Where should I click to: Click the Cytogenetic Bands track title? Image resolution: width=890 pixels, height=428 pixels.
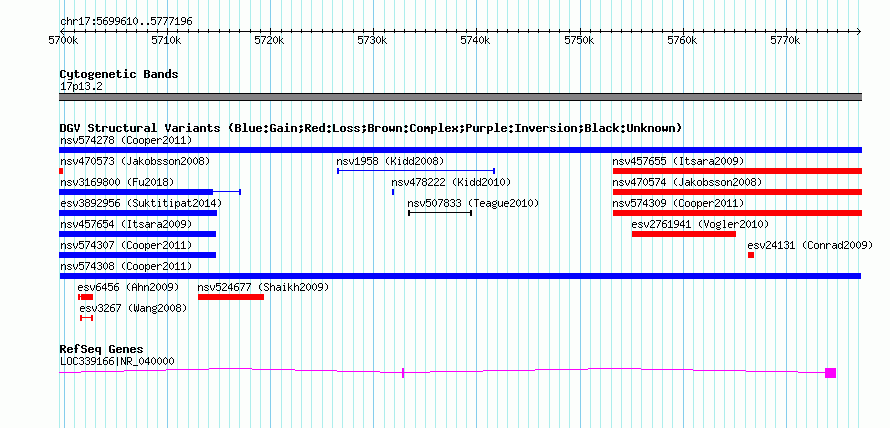click(119, 74)
